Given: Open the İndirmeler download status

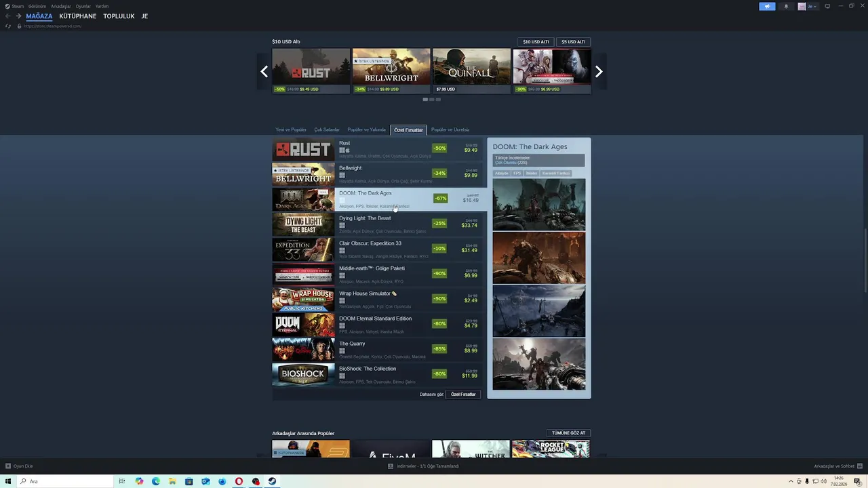Looking at the screenshot, I should [x=424, y=466].
